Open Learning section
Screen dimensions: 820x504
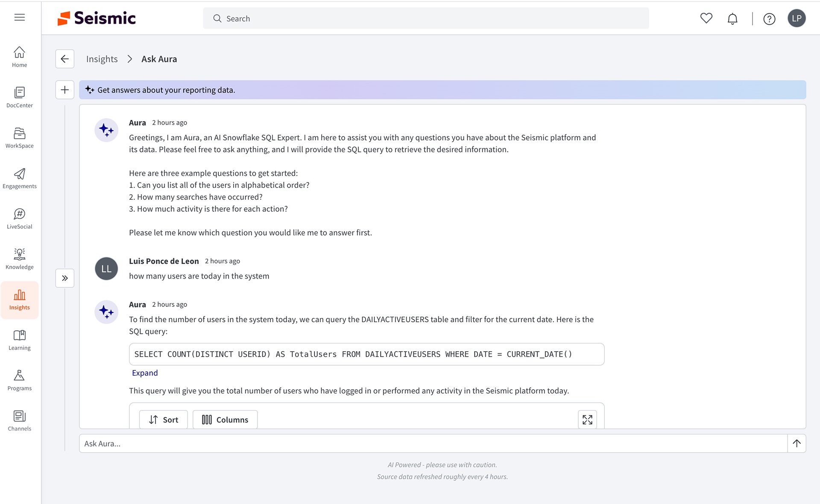20,340
